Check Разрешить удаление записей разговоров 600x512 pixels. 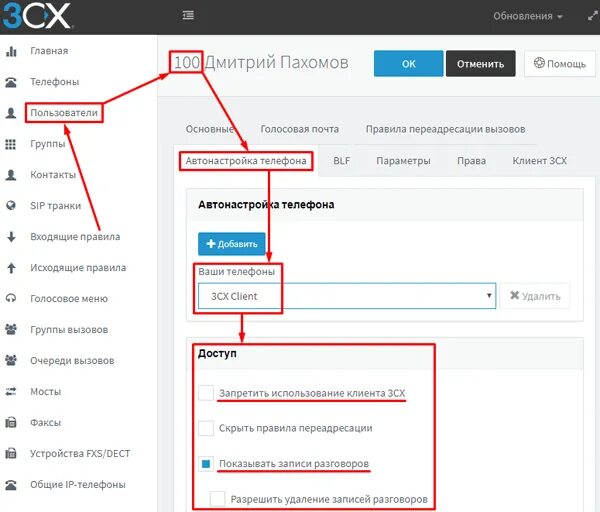(217, 499)
